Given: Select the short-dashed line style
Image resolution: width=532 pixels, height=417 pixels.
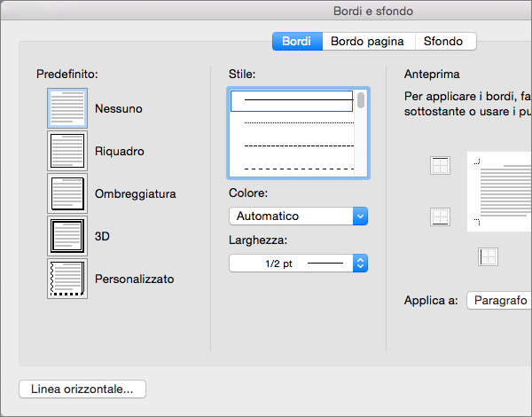Looking at the screenshot, I should point(299,146).
